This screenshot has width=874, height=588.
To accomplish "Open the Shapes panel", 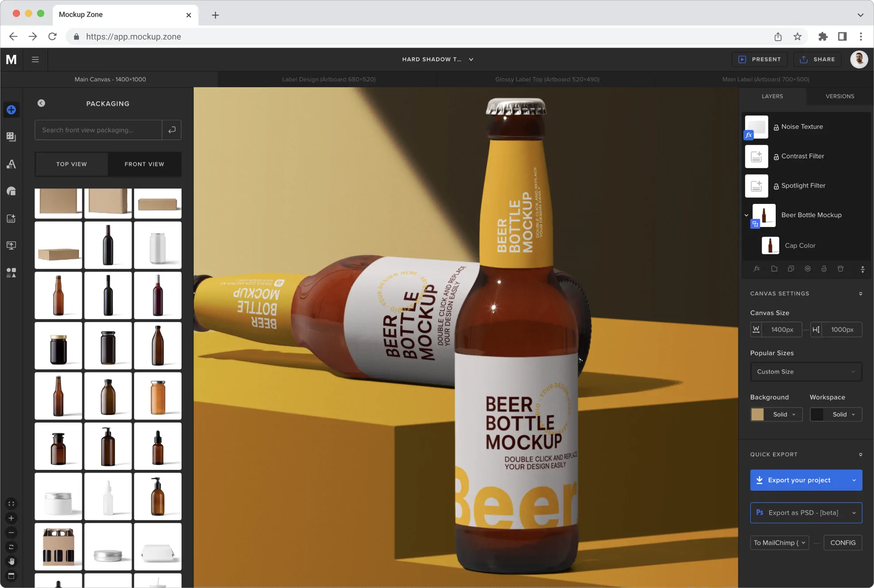I will (11, 191).
